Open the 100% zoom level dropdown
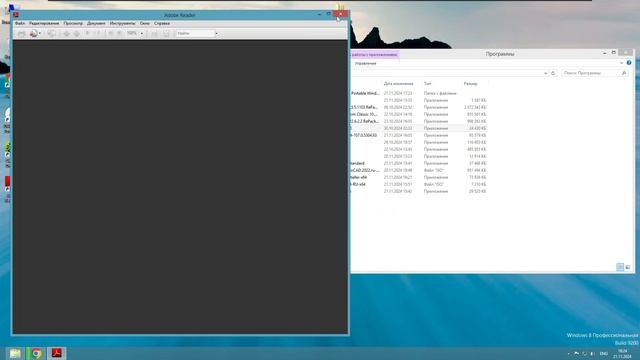 click(x=142, y=33)
